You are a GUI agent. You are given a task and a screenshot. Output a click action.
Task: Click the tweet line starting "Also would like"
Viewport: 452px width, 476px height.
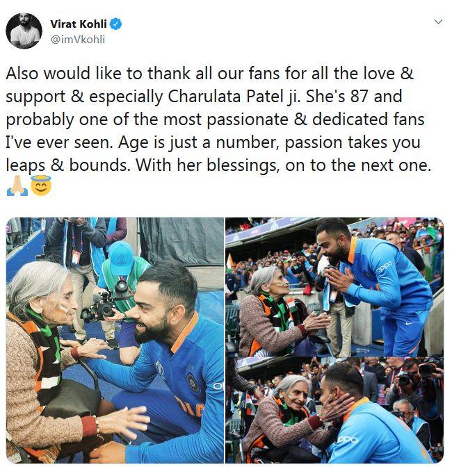click(209, 74)
